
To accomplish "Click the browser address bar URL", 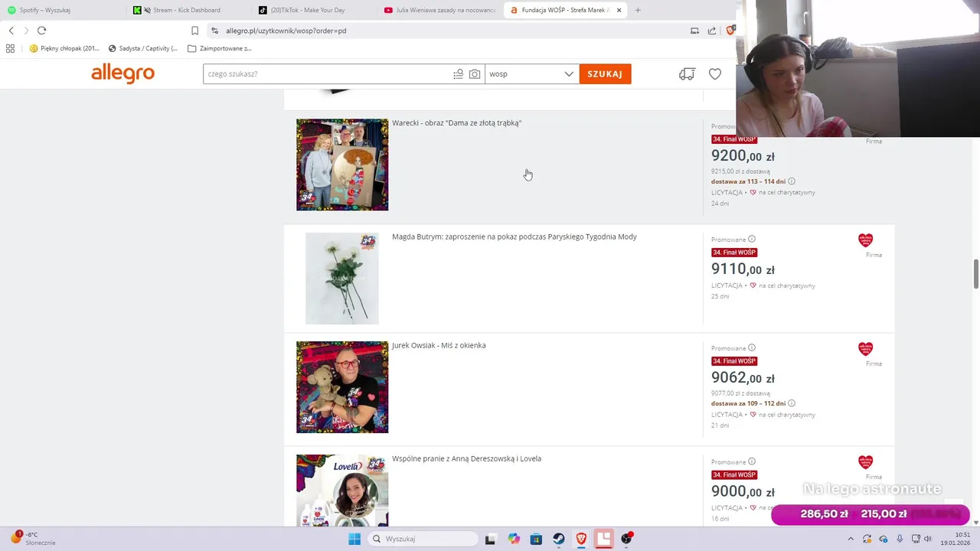I will pyautogui.click(x=286, y=31).
